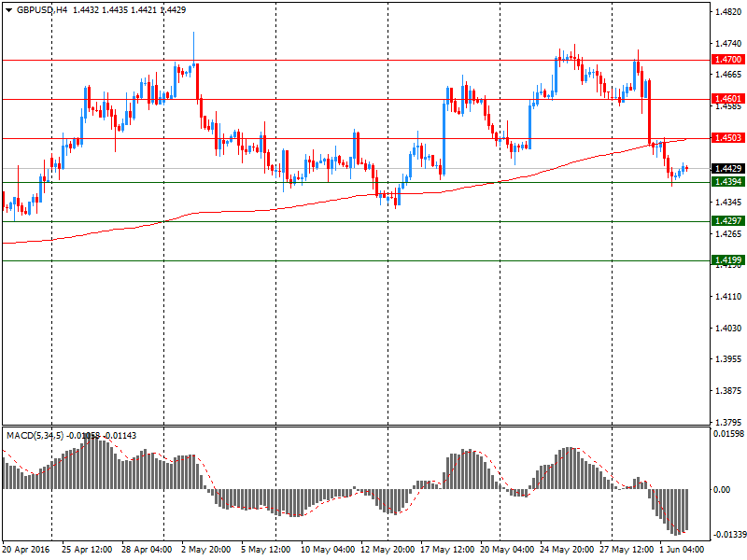Select the red 1.4601 resistance price tag

point(728,99)
